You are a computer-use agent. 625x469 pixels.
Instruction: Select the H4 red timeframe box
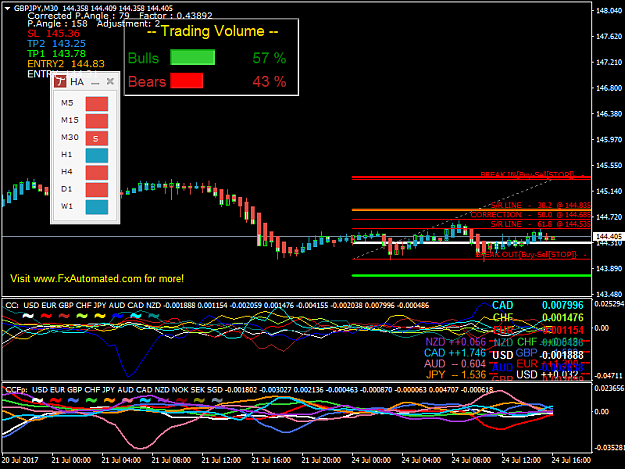[97, 173]
